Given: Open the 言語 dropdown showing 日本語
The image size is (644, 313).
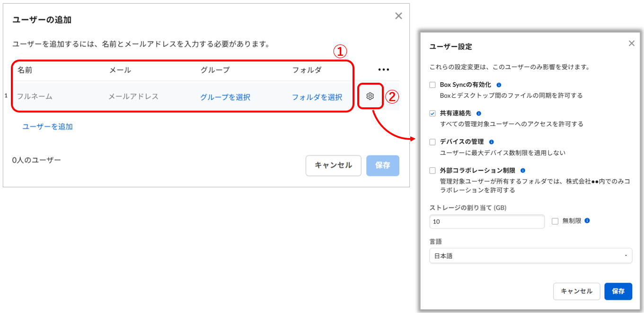Looking at the screenshot, I should 530,256.
